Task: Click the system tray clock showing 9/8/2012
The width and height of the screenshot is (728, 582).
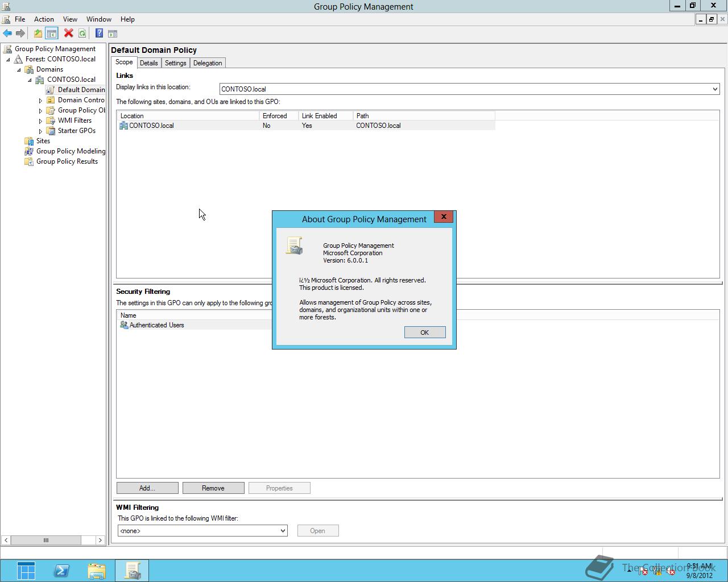Action: 700,571
